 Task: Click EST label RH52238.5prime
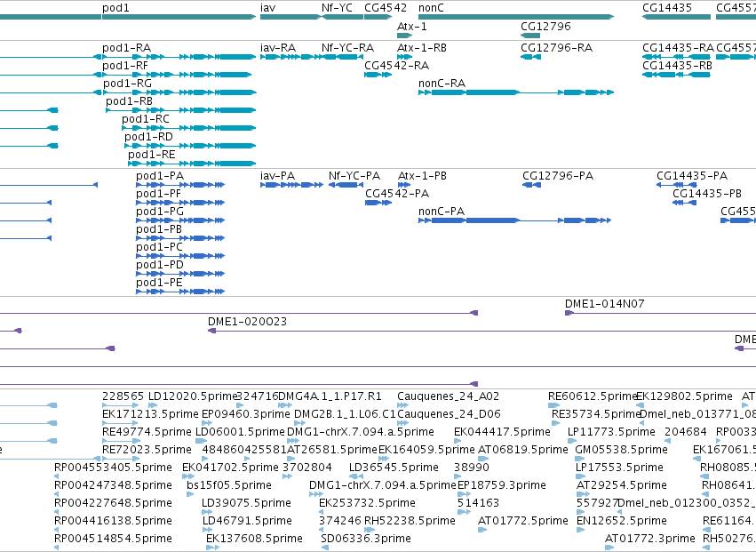tap(410, 521)
